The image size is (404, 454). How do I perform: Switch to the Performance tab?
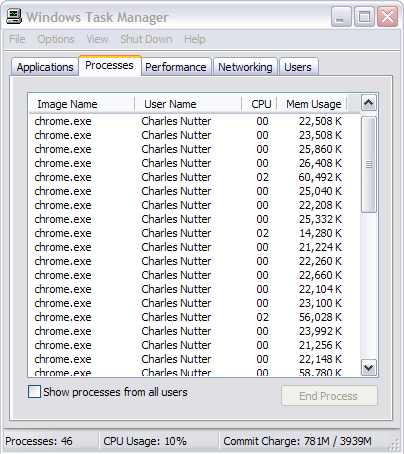coord(176,67)
